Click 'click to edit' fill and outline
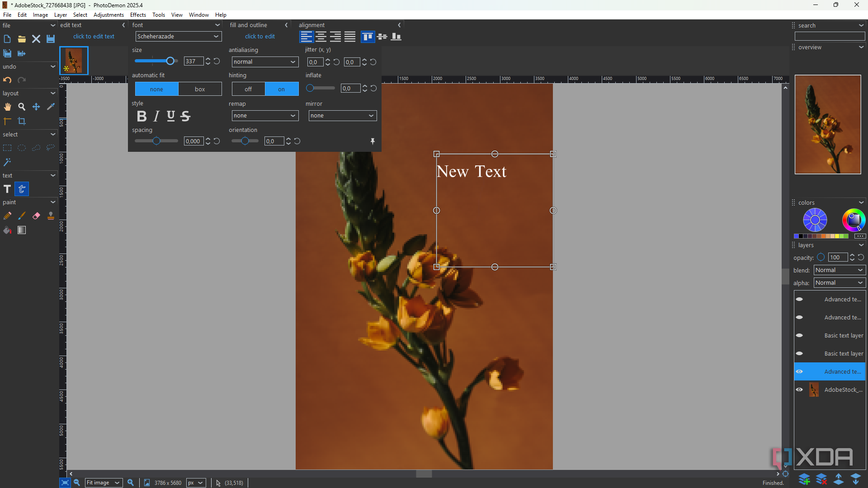The height and width of the screenshot is (488, 868). 260,37
